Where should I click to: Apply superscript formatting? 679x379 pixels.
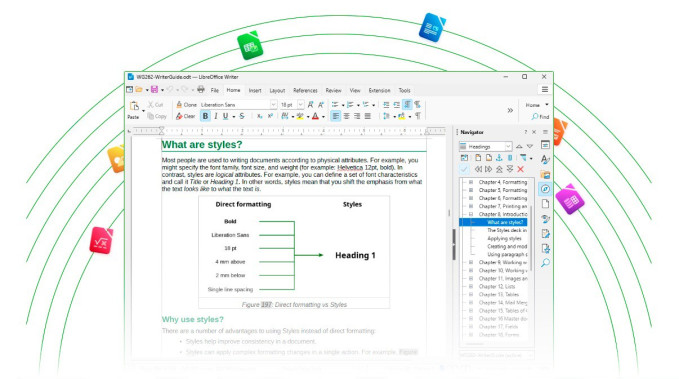pyautogui.click(x=270, y=116)
